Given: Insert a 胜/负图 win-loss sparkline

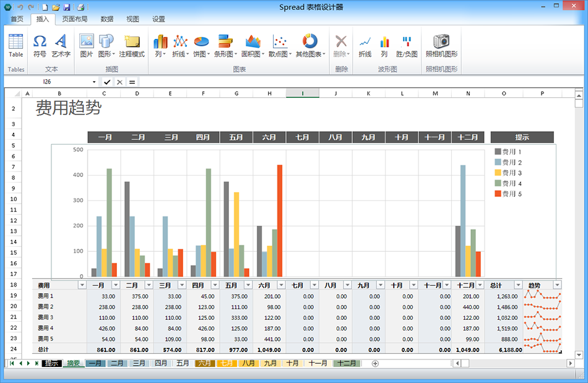Looking at the screenshot, I should coord(407,45).
